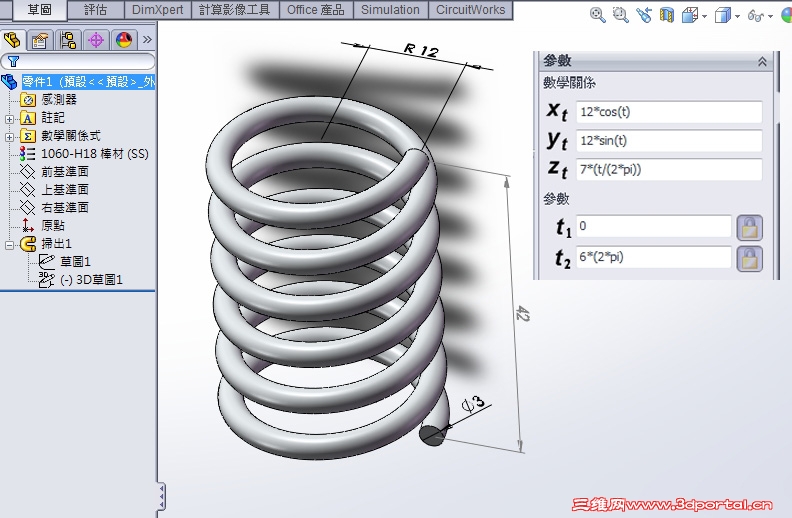Open the 評估 tab
792x518 pixels.
tap(95, 10)
